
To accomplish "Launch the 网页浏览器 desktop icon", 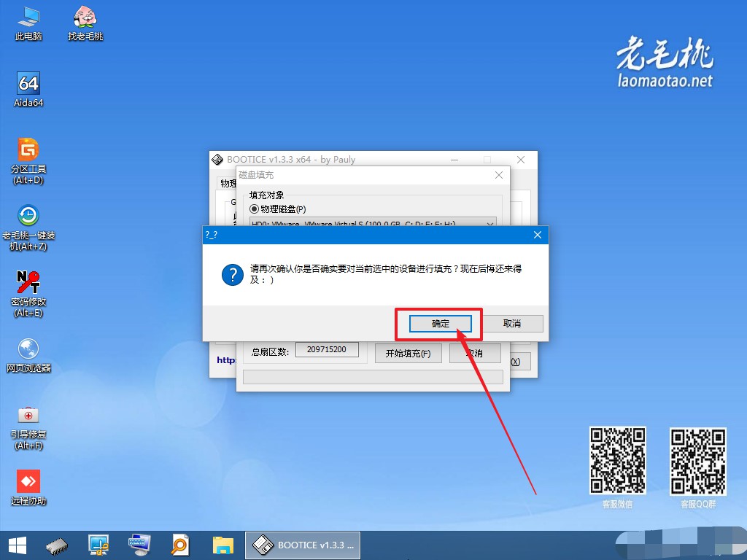I will [28, 355].
